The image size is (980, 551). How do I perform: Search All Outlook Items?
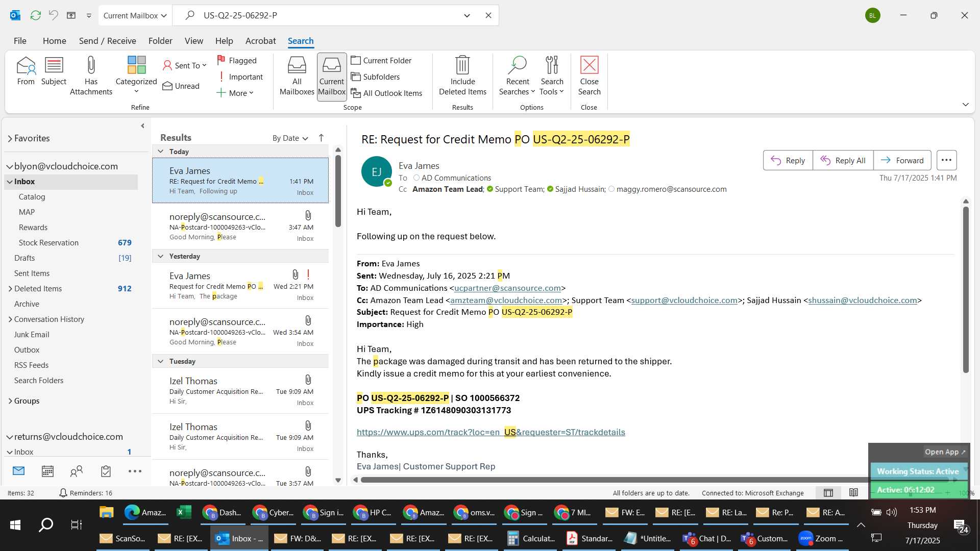pyautogui.click(x=387, y=93)
